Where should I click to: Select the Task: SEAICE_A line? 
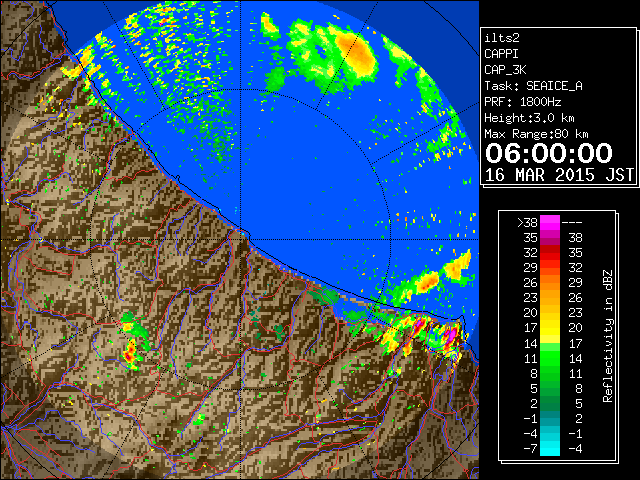pos(533,86)
